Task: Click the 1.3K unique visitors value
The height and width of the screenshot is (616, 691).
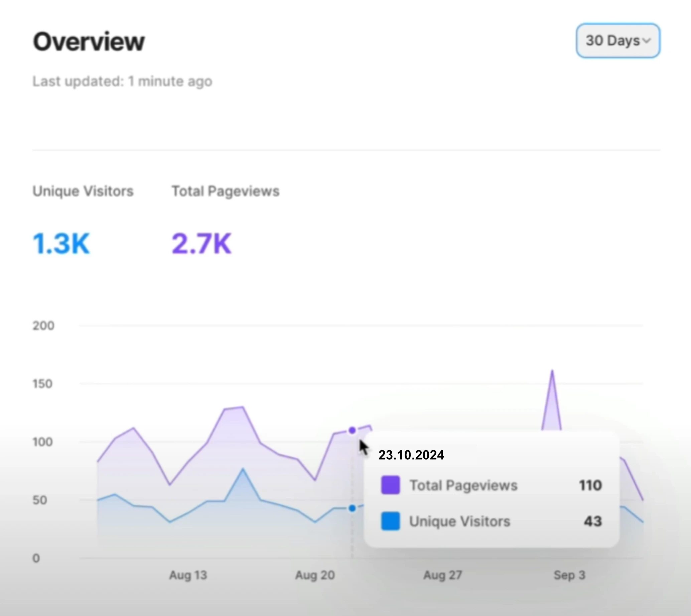Action: pyautogui.click(x=61, y=243)
